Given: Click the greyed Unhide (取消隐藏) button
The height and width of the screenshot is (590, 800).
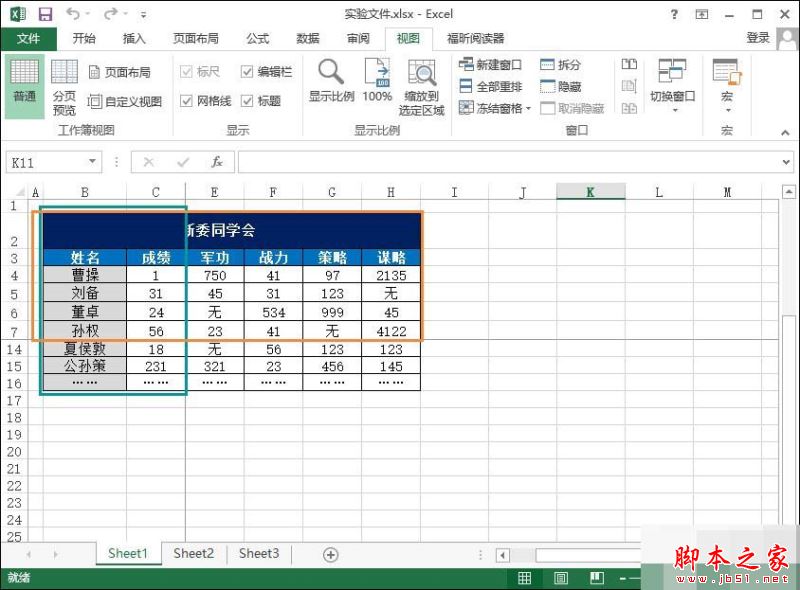Looking at the screenshot, I should tap(572, 108).
